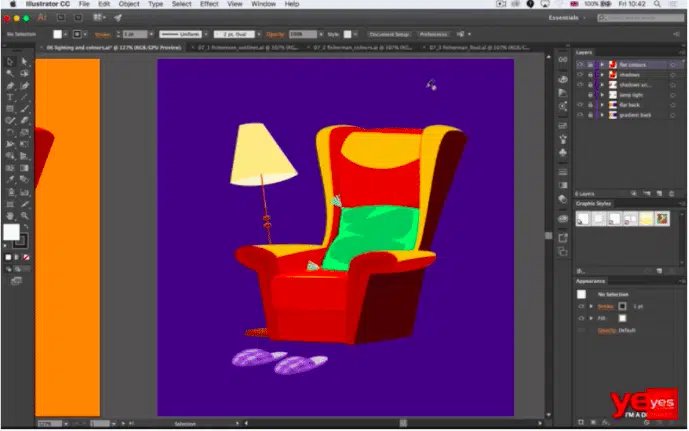
Task: Select the Artboard tool
Action: tap(10, 204)
